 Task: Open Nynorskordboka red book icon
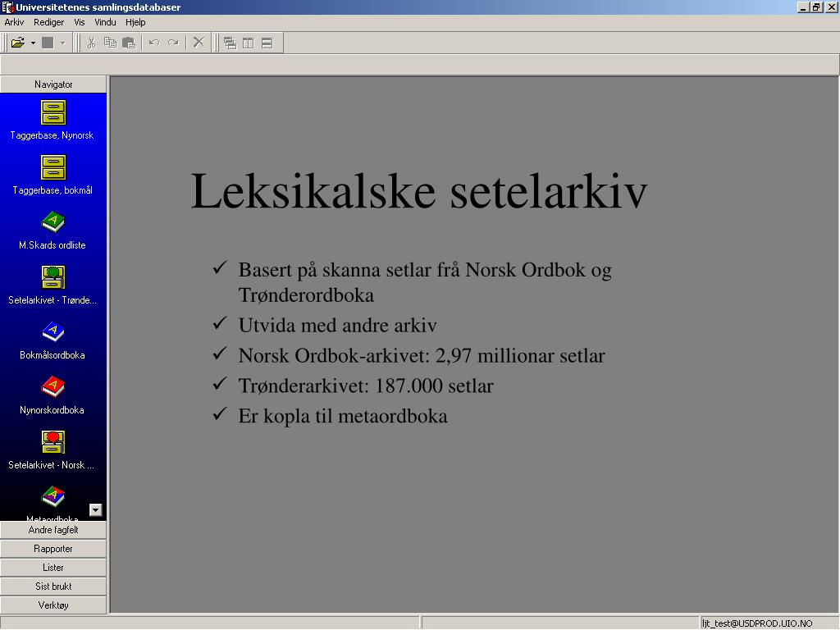(52, 387)
